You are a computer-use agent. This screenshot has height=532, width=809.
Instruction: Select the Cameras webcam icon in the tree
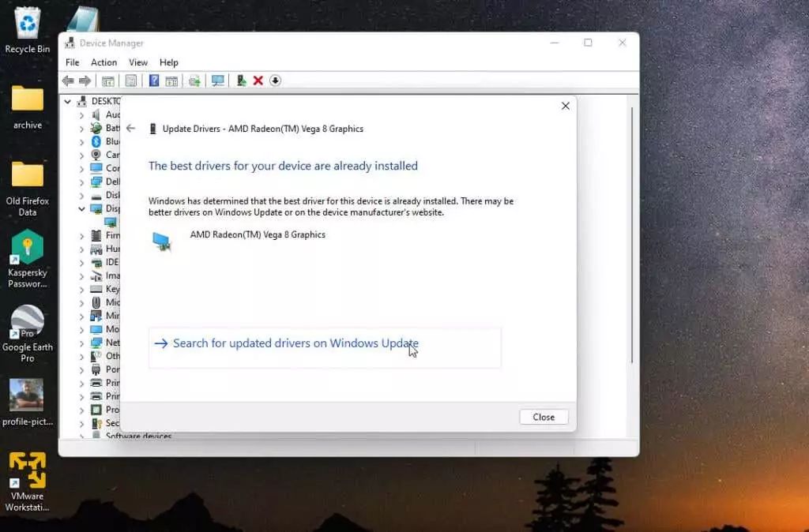click(x=96, y=155)
